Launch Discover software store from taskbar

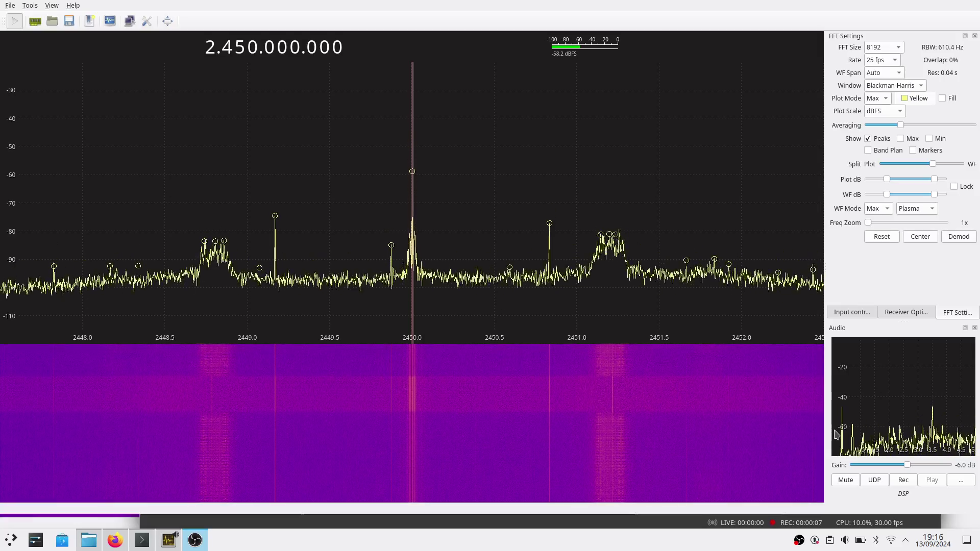[x=62, y=540]
